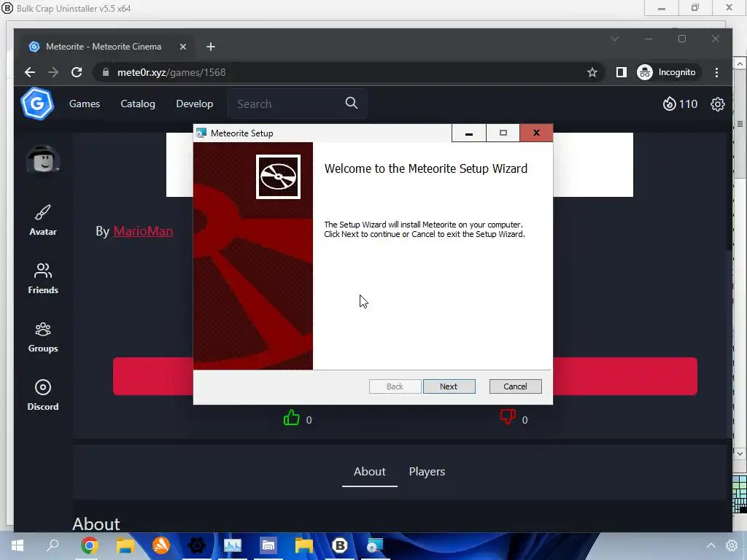This screenshot has height=560, width=747.
Task: Open the Bulk Crap Uninstaller taskbar icon
Action: click(x=340, y=545)
